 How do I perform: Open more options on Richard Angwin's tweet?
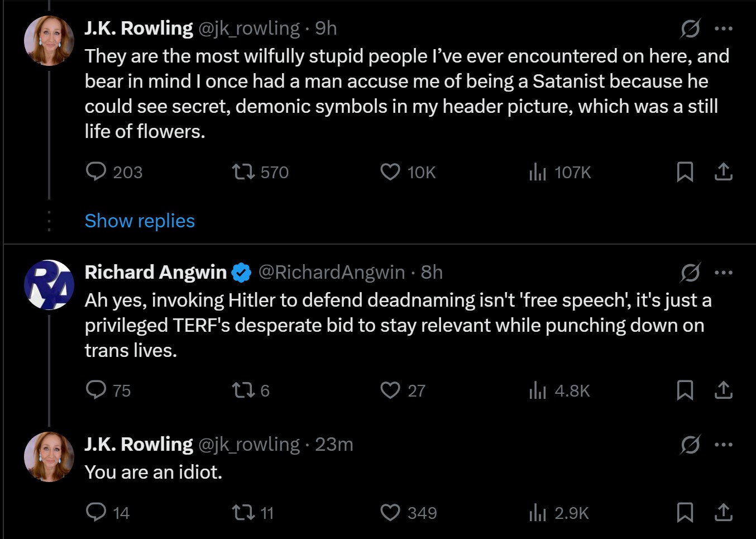[x=724, y=273]
